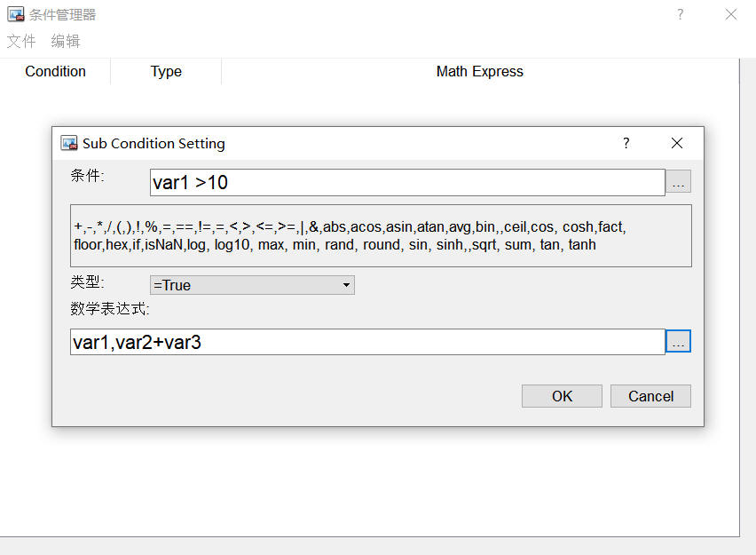Click inside the operators and functions reference box

coord(380,236)
